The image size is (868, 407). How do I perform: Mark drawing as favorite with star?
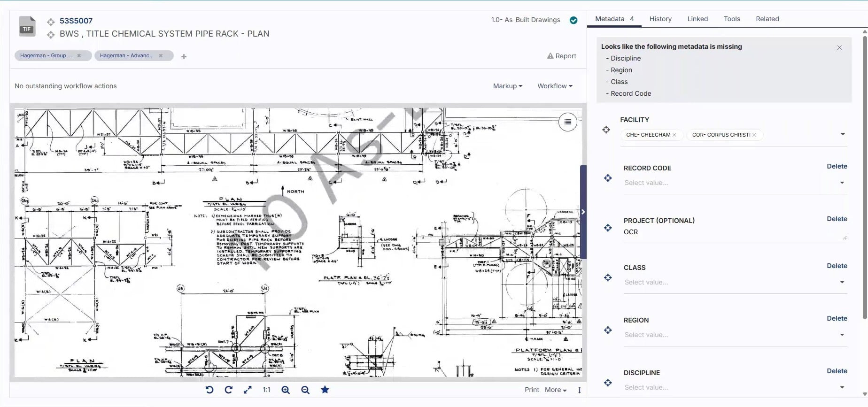325,389
